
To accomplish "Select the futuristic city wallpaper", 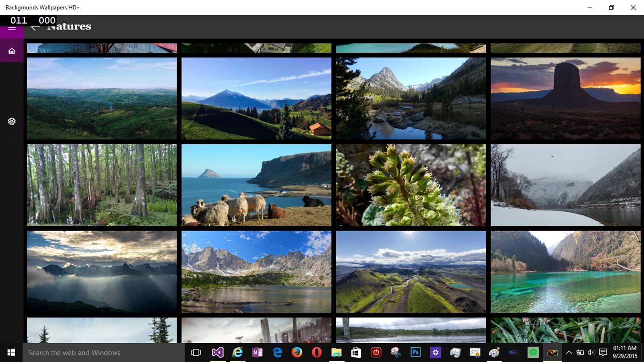I will tap(256, 330).
